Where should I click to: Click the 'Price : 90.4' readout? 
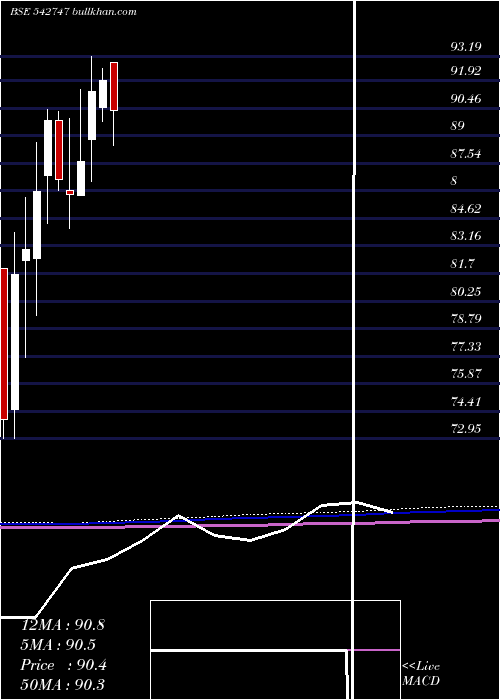(63, 665)
